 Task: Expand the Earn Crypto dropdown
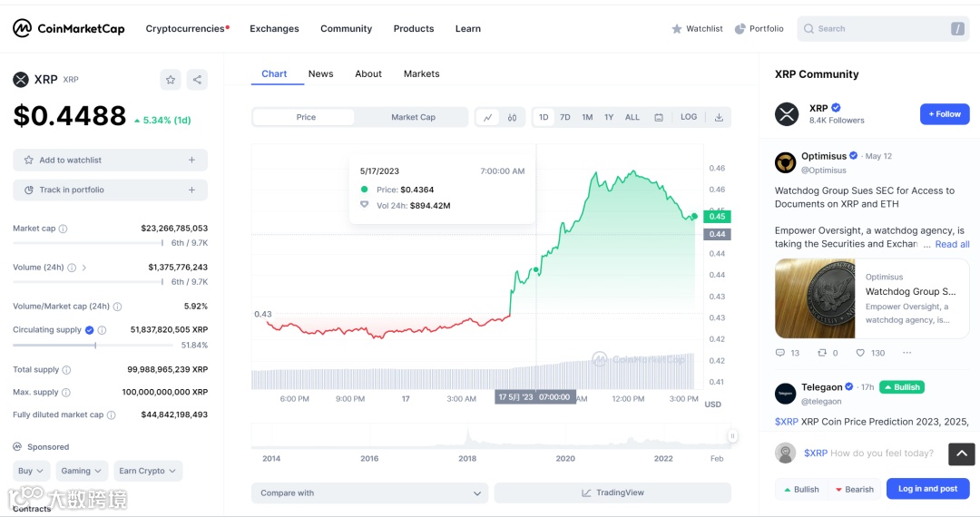[148, 471]
